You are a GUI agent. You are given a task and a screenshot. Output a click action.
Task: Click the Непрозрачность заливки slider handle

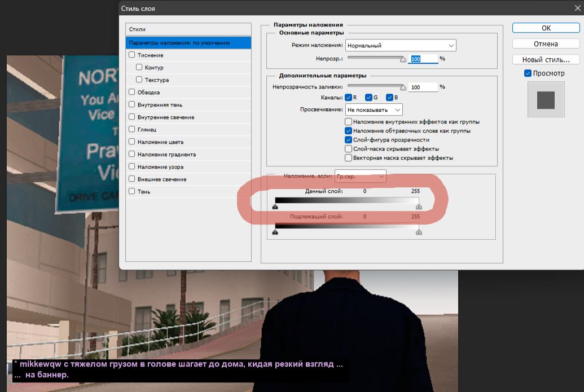pos(403,87)
